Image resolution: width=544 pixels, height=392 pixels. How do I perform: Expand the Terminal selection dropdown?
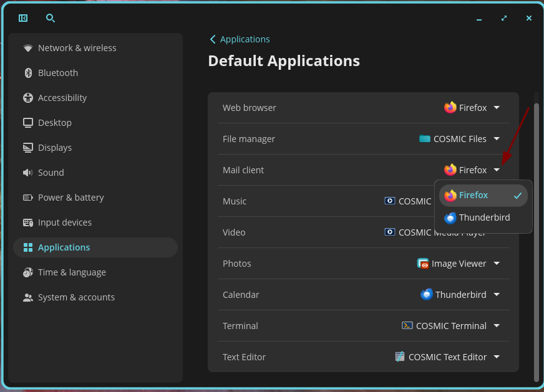(x=497, y=325)
